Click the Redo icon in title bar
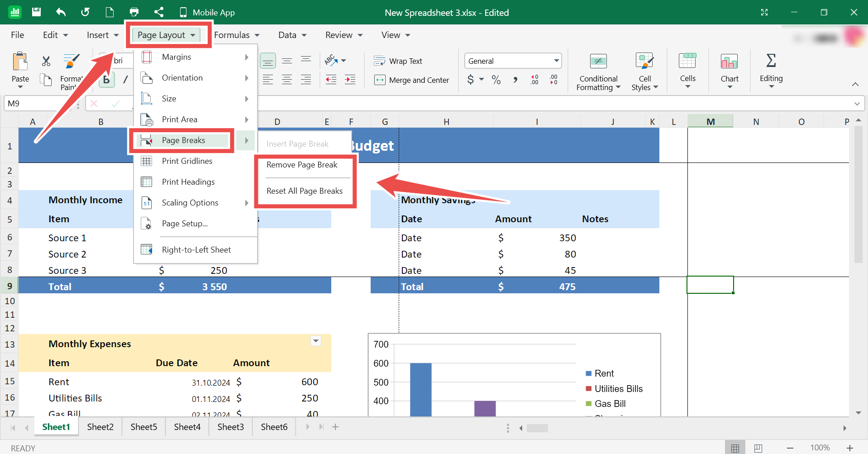 click(85, 12)
